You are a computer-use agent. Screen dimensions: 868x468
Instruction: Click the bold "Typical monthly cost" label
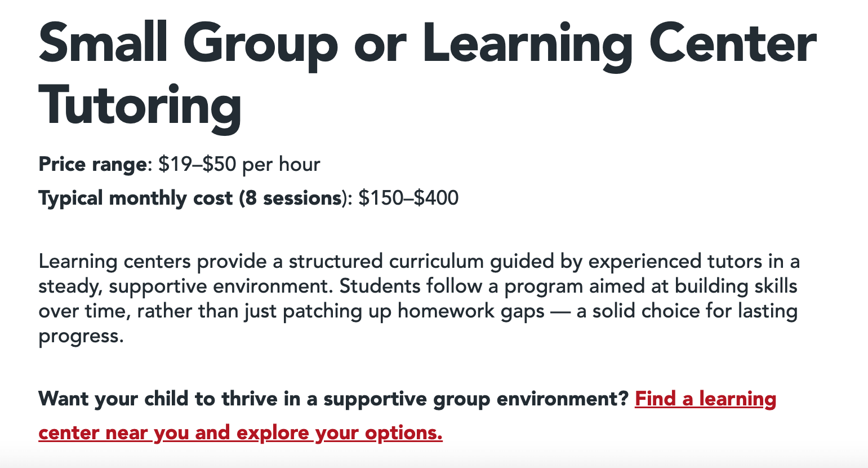tap(135, 198)
